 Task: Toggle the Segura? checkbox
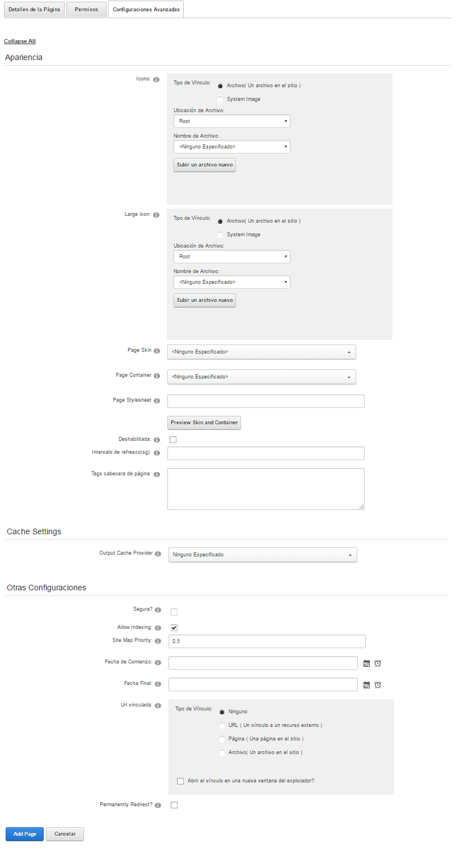pyautogui.click(x=174, y=612)
